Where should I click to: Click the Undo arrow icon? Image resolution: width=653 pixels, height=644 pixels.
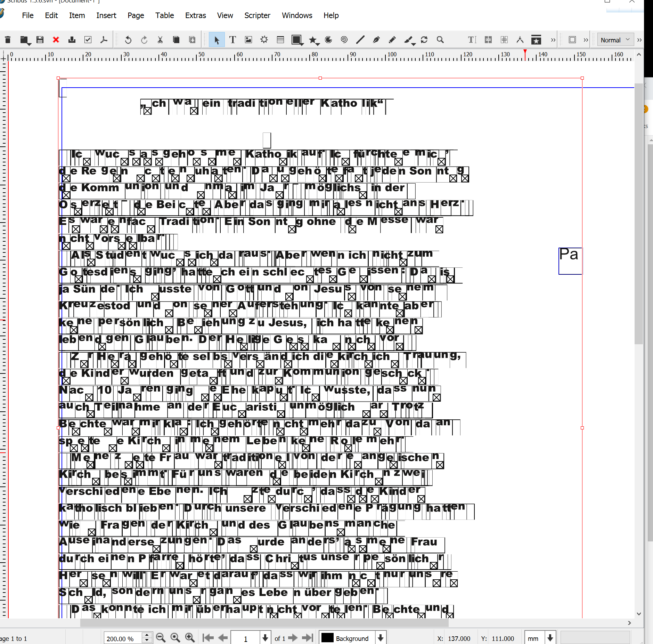pyautogui.click(x=128, y=40)
